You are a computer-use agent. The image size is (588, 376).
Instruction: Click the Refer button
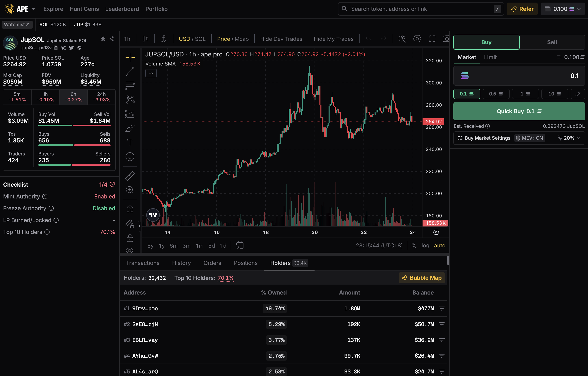point(522,9)
